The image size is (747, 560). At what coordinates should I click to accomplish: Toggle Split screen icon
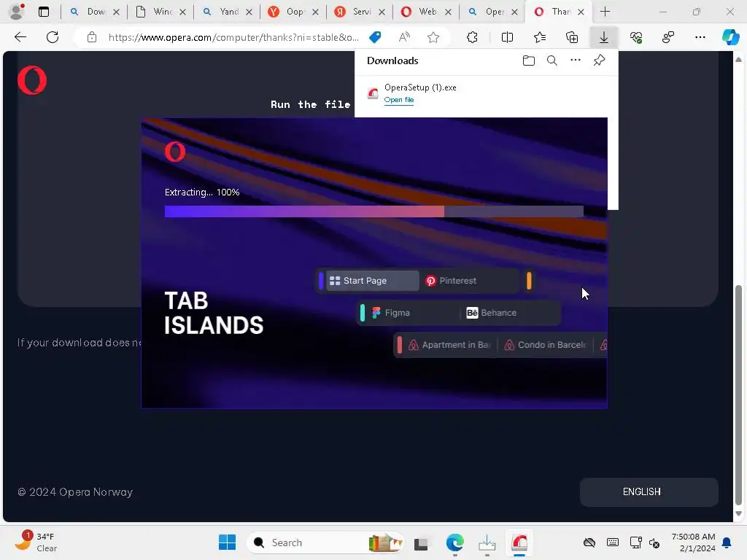click(507, 37)
